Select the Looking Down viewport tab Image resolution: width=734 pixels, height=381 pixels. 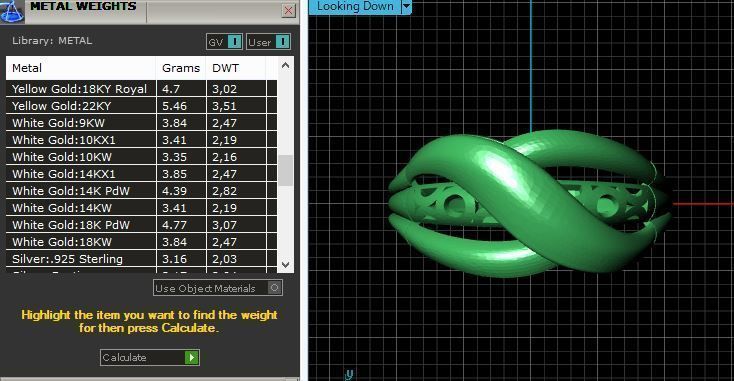[x=355, y=7]
